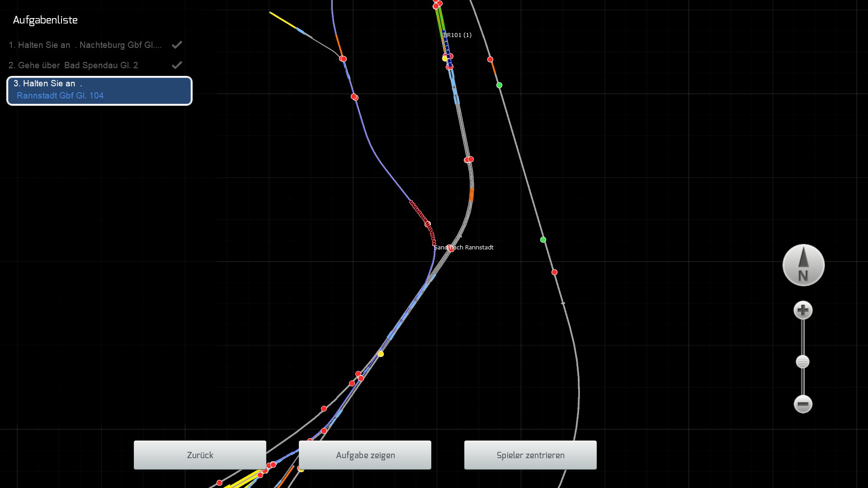Click the orange track segment on the curve
Image resolution: width=868 pixels, height=488 pixels.
click(471, 195)
